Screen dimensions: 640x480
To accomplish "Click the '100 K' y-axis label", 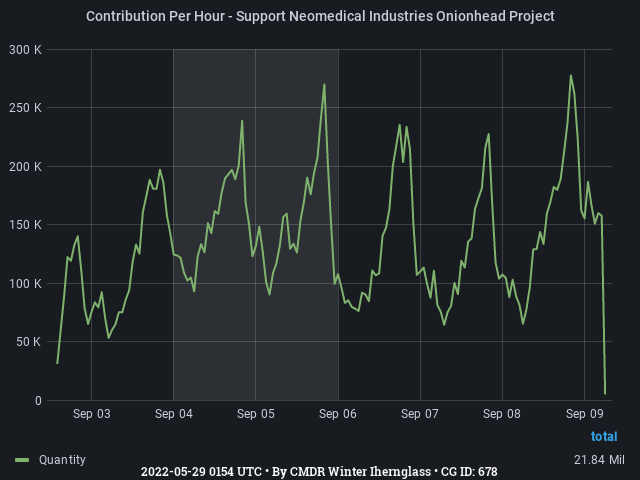I will pyautogui.click(x=25, y=283).
